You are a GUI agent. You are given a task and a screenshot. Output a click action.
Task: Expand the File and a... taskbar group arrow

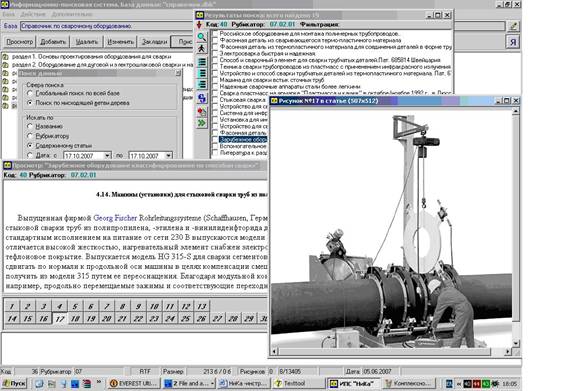[x=212, y=383]
